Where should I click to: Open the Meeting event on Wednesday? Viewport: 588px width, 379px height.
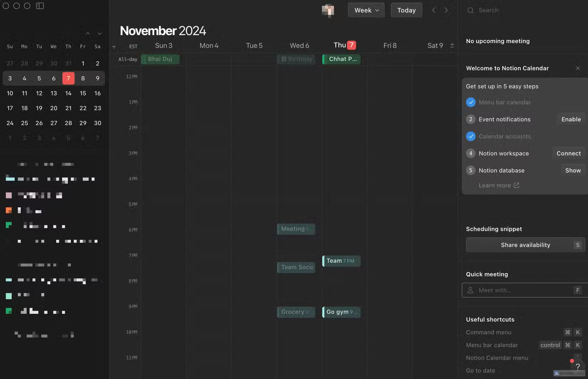click(296, 229)
